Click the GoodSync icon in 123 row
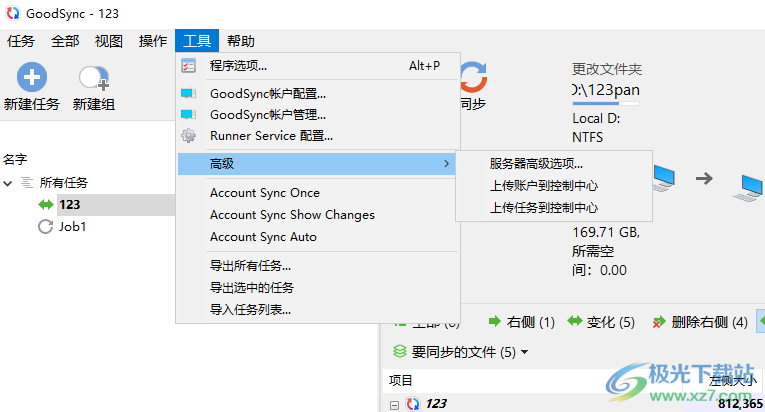Viewport: 765px width, 412px height. pos(413,404)
